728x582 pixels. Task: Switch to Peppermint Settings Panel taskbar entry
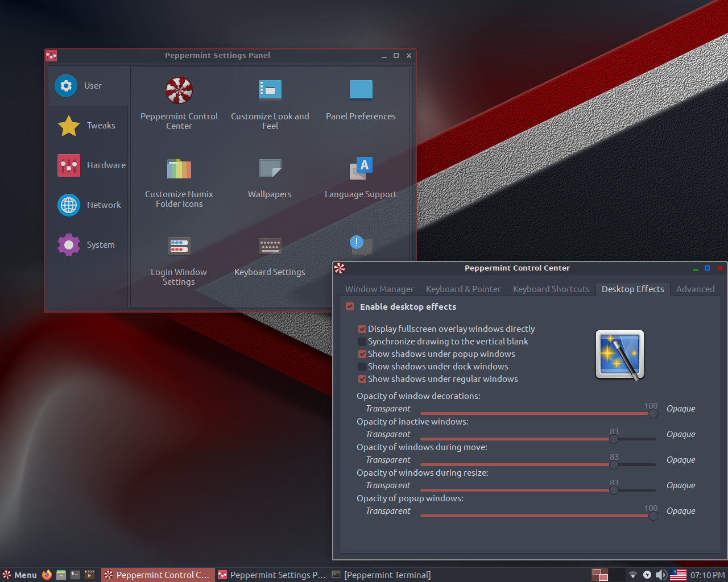[x=272, y=575]
